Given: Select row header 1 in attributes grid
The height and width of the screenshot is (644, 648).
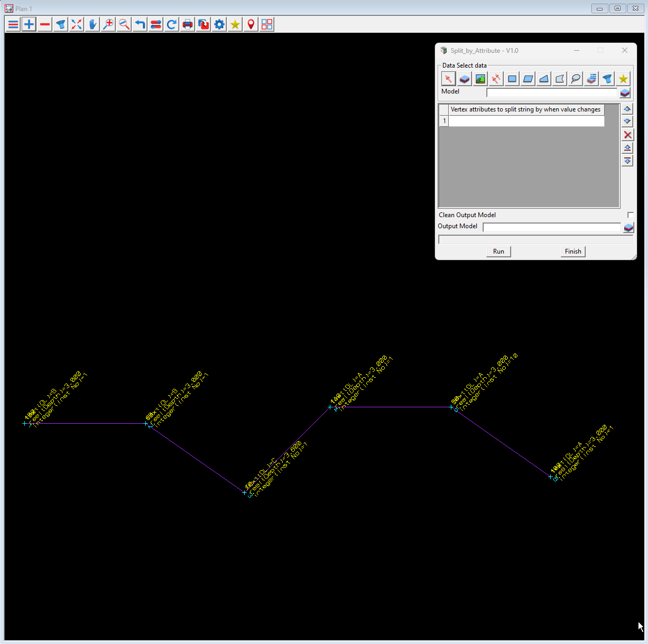Looking at the screenshot, I should (x=444, y=121).
